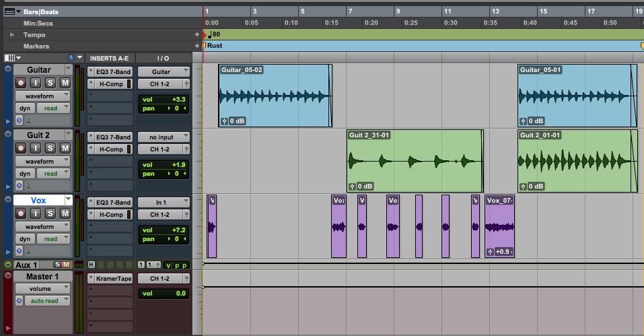The image size is (644, 336).
Task: Add tempo change with plus icon
Action: pyautogui.click(x=197, y=35)
